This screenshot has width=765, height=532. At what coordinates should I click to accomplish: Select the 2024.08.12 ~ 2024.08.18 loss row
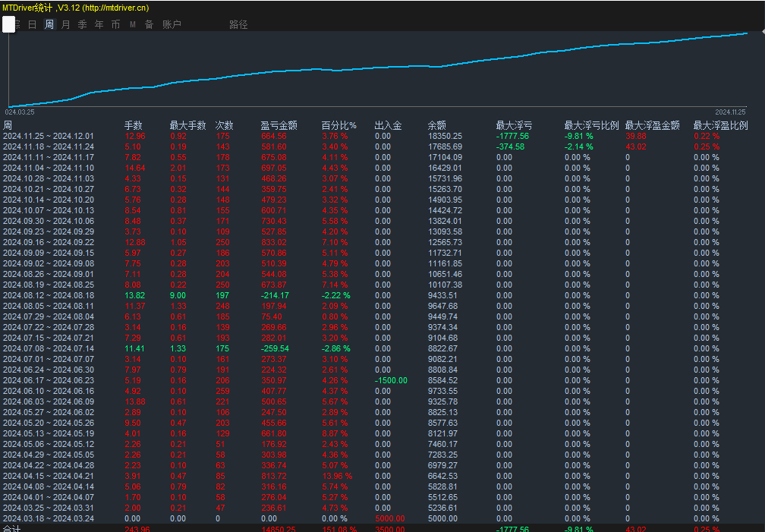382,295
